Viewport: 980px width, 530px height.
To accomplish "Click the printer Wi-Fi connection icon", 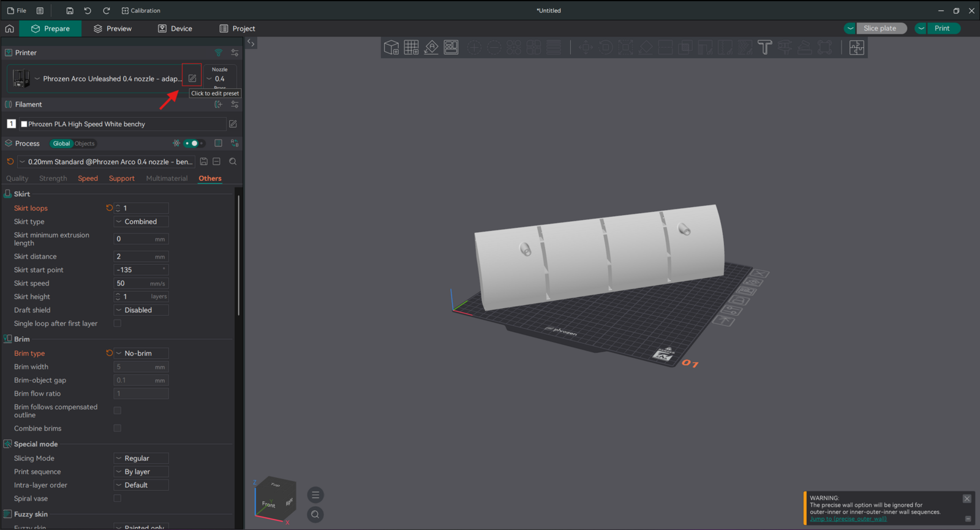I will [x=219, y=53].
